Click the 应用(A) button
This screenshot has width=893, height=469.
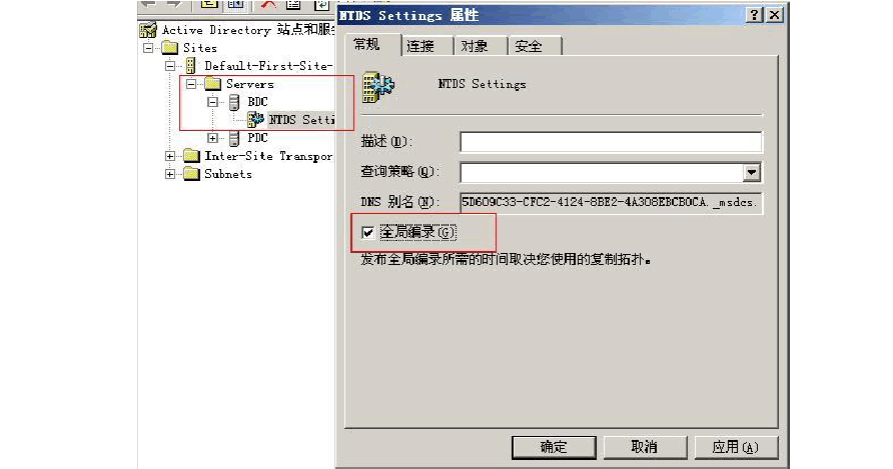click(x=735, y=447)
